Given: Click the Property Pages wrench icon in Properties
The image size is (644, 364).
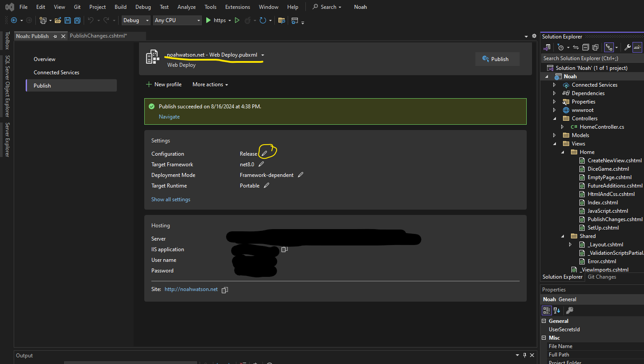Looking at the screenshot, I should (x=570, y=310).
